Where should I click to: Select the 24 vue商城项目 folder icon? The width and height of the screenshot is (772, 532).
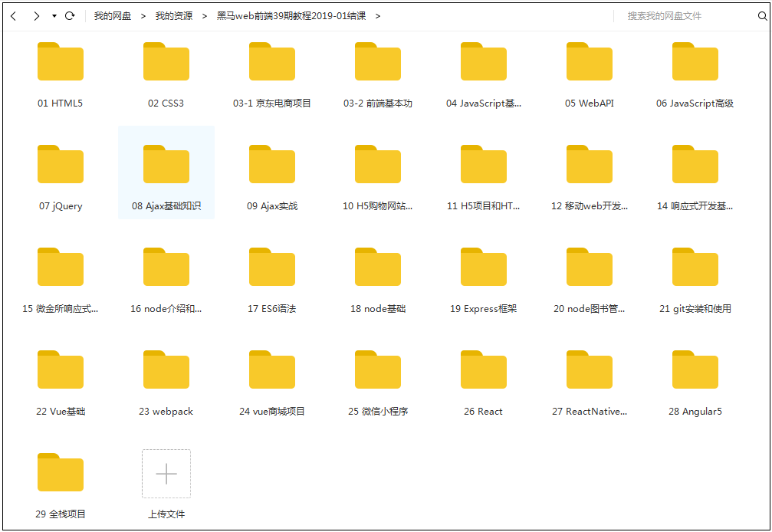click(x=272, y=369)
